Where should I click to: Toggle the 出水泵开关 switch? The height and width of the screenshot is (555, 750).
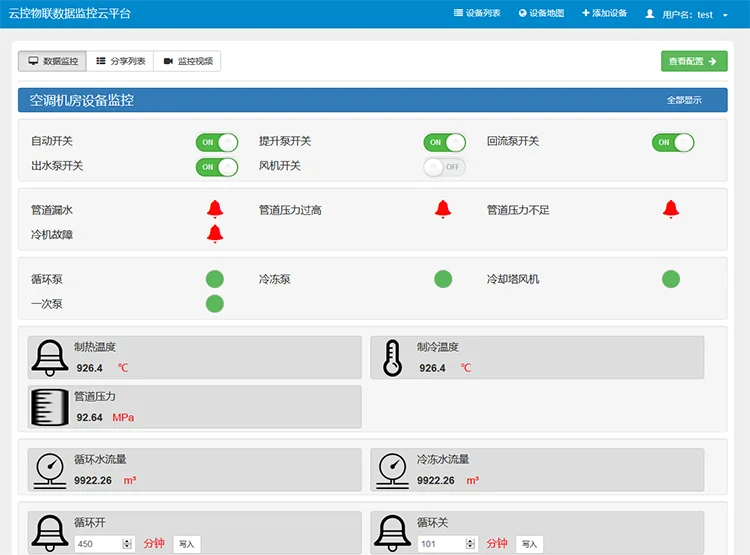217,167
